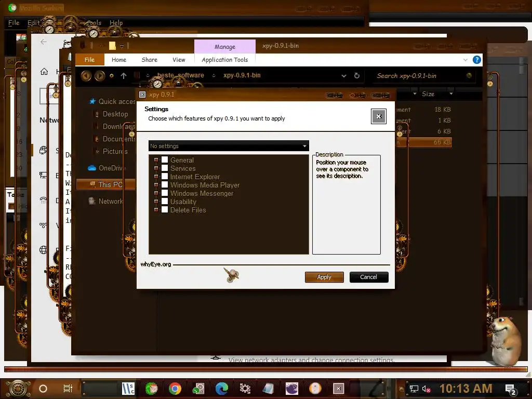This screenshot has height=399, width=532.
Task: Open the File tab in Explorer ribbon
Action: tap(89, 60)
